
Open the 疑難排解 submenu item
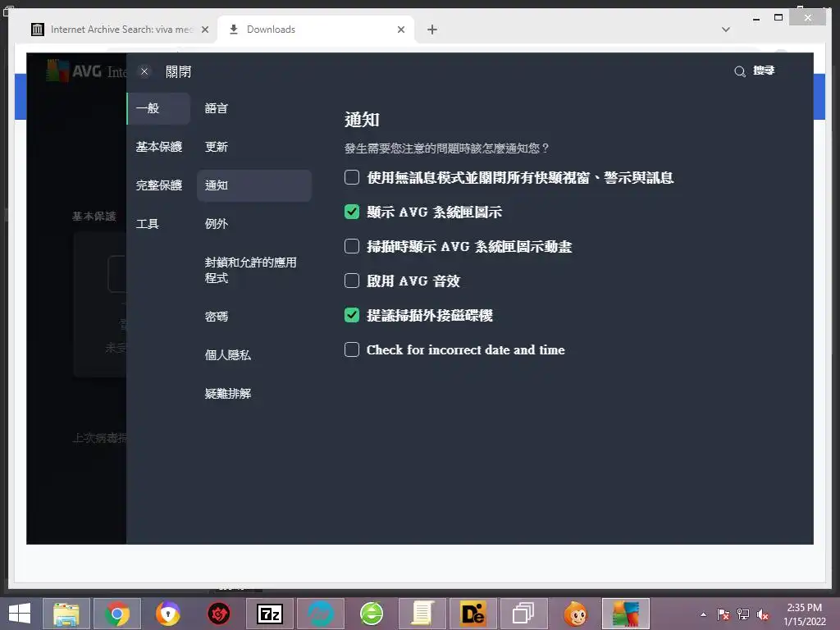point(254,394)
